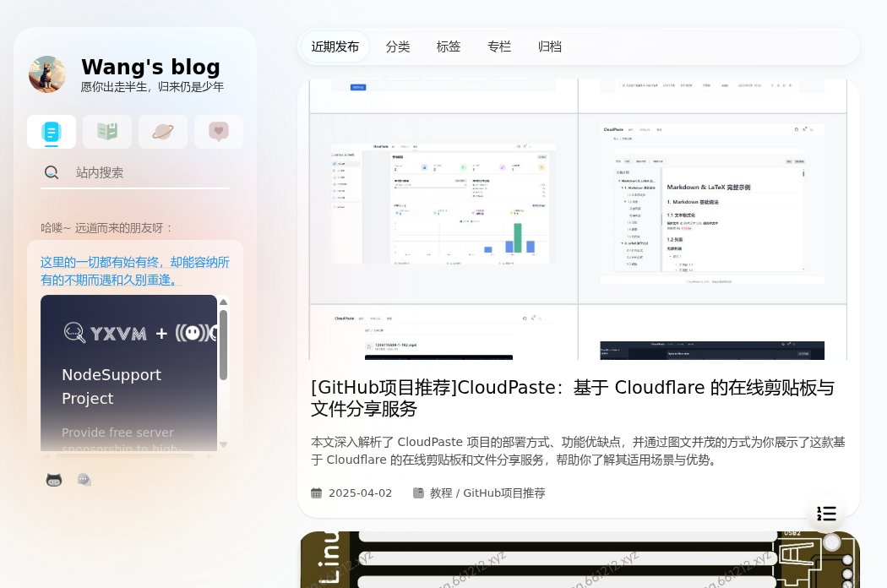Open the CloudPaste screenshots cover image

[x=578, y=219]
